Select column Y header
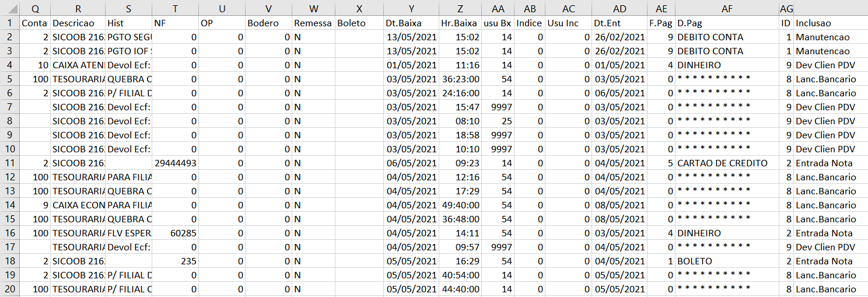The width and height of the screenshot is (868, 297). click(411, 9)
